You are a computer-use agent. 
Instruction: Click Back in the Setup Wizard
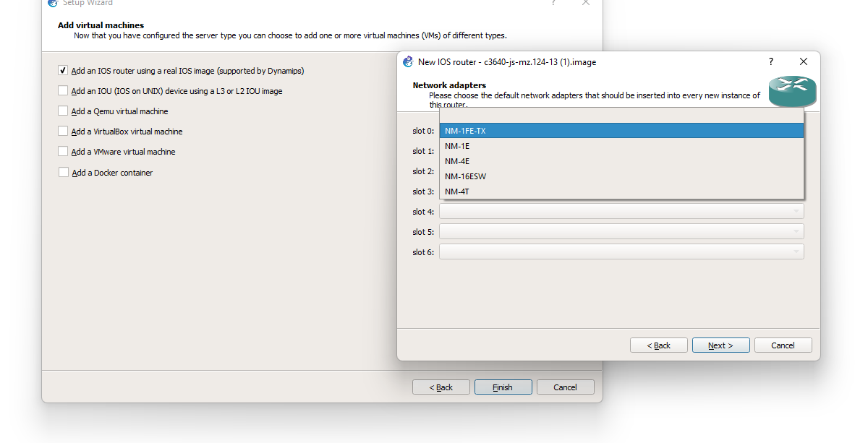pyautogui.click(x=441, y=387)
